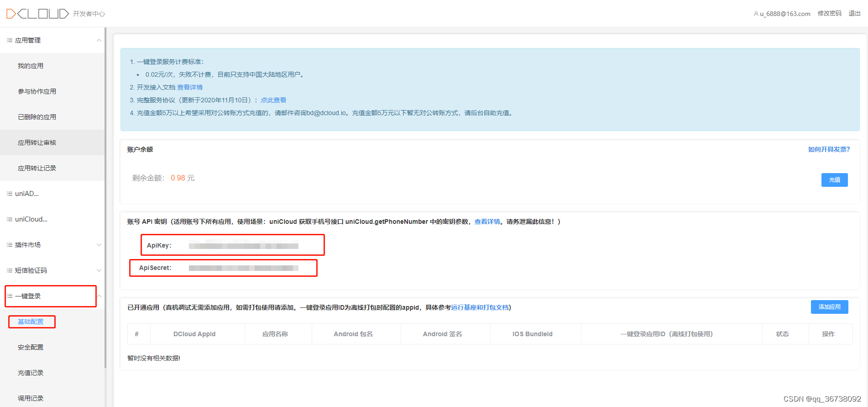Click list icon beside 短信验证码
Viewport: 868px width, 407px height.
[x=9, y=270]
